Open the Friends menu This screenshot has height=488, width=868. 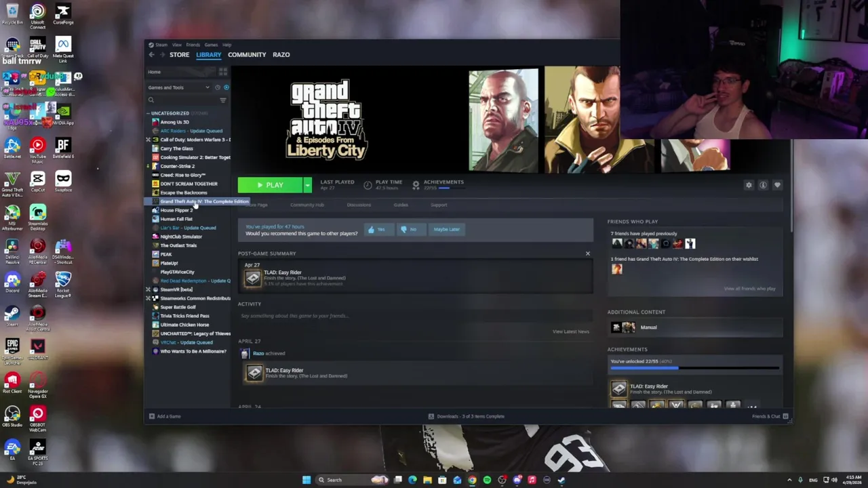[193, 45]
